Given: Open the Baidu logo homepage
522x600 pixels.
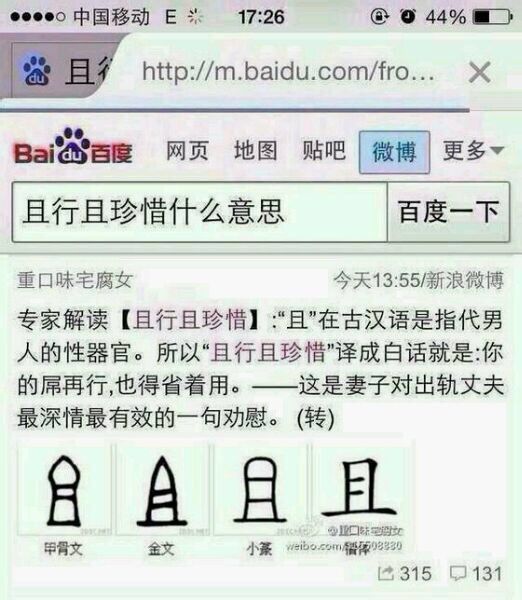Looking at the screenshot, I should [x=73, y=147].
